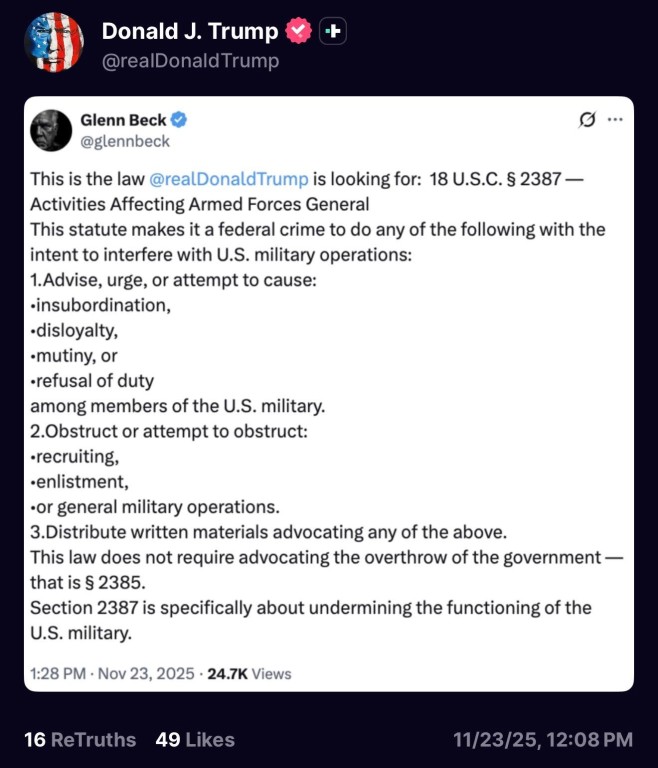Screen dimensions: 658x768
Task: Click Donald Trump's flag profile avatar
Action: point(53,42)
